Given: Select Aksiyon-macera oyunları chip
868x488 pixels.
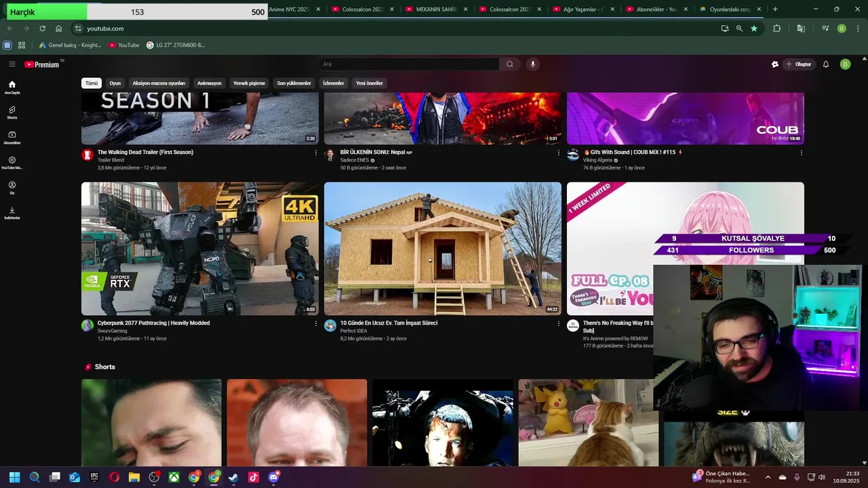Looking at the screenshot, I should (x=159, y=83).
